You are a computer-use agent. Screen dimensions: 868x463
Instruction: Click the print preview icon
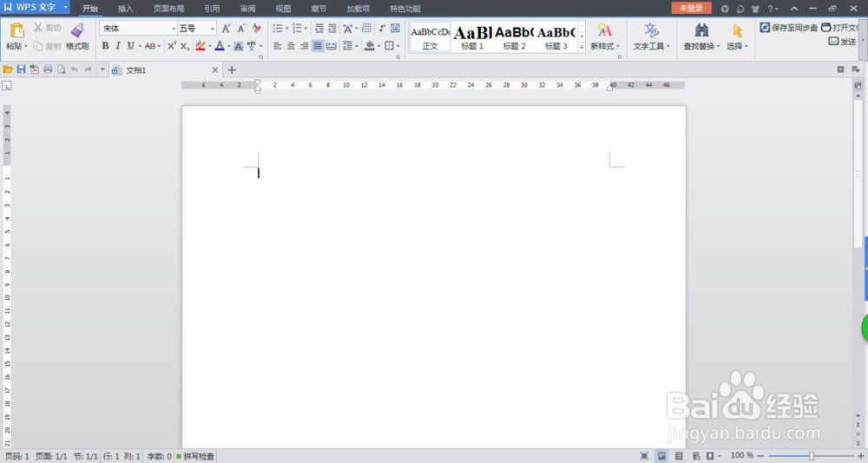coord(61,69)
